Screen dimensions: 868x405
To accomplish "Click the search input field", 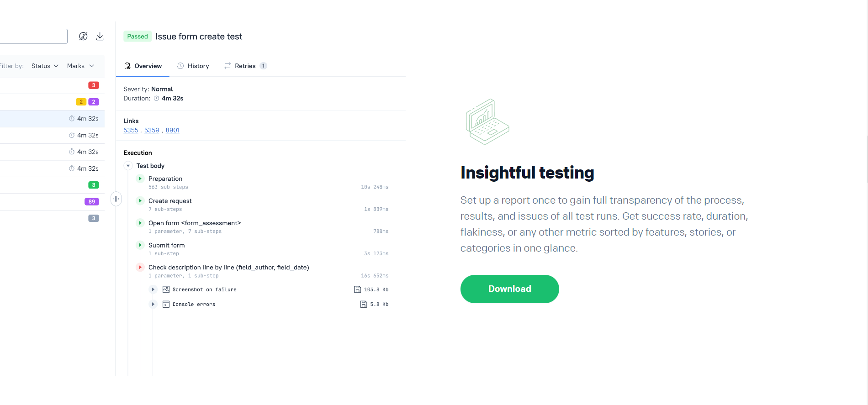I will point(33,37).
